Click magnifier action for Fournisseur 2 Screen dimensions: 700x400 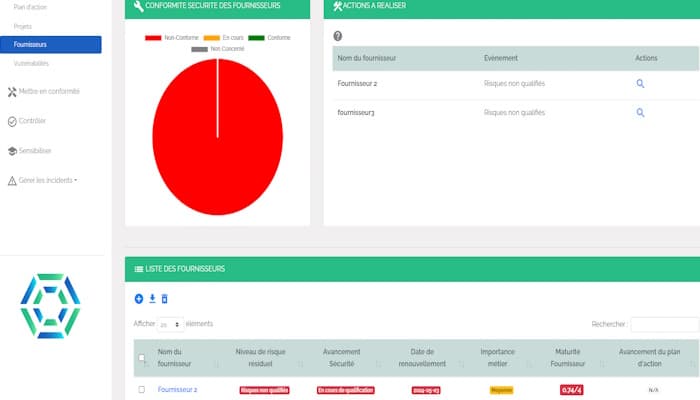pyautogui.click(x=640, y=83)
